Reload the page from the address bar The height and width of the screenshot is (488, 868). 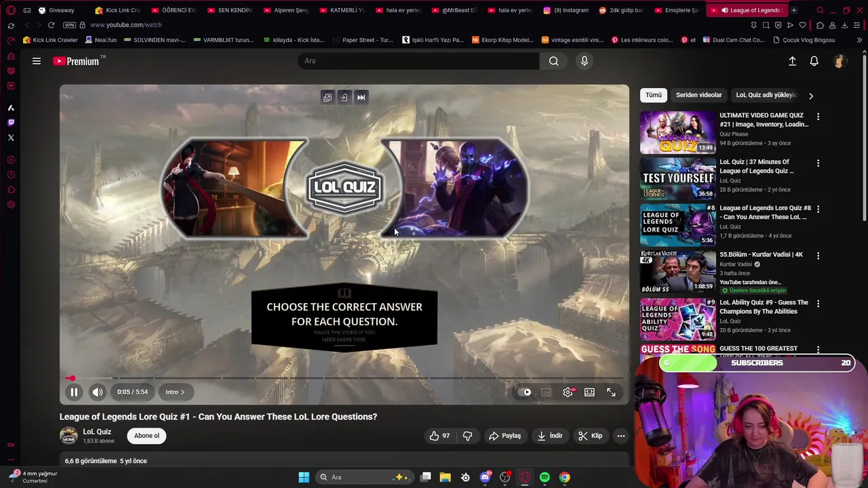coord(51,25)
